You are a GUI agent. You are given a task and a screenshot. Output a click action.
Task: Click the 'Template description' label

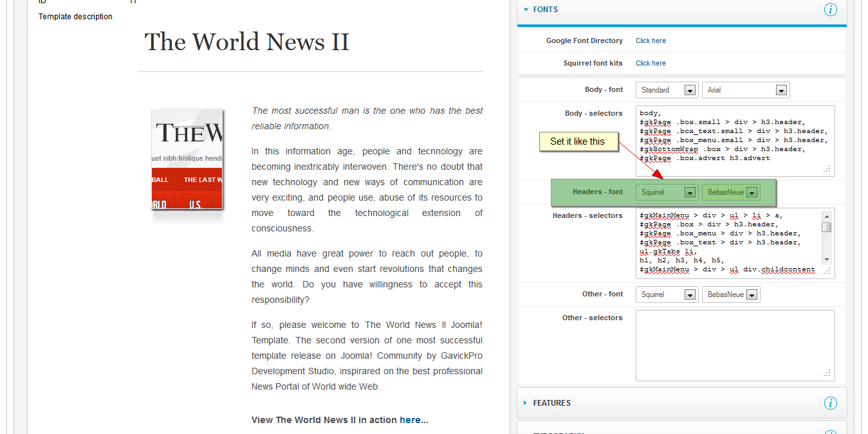click(75, 17)
